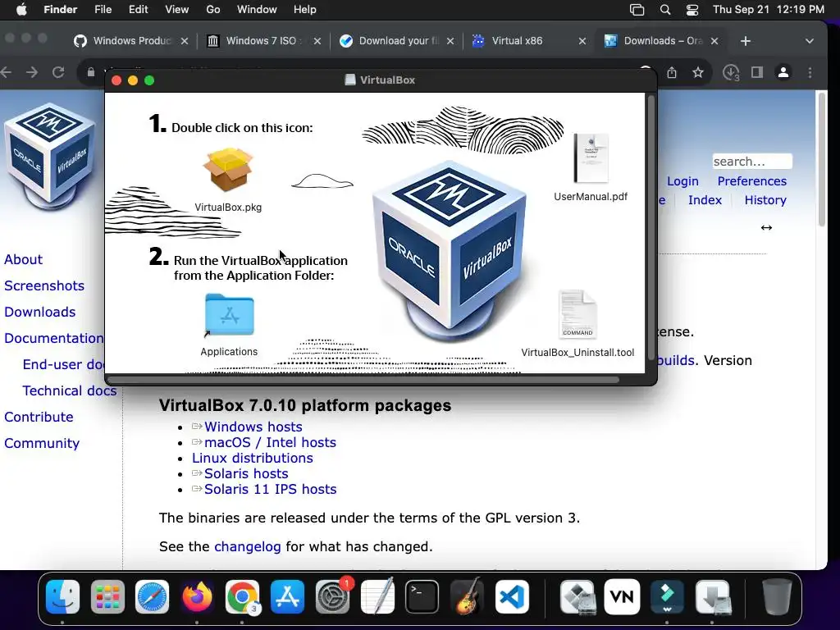Open Control Center in the menu bar
This screenshot has height=630, width=840.
pyautogui.click(x=692, y=10)
